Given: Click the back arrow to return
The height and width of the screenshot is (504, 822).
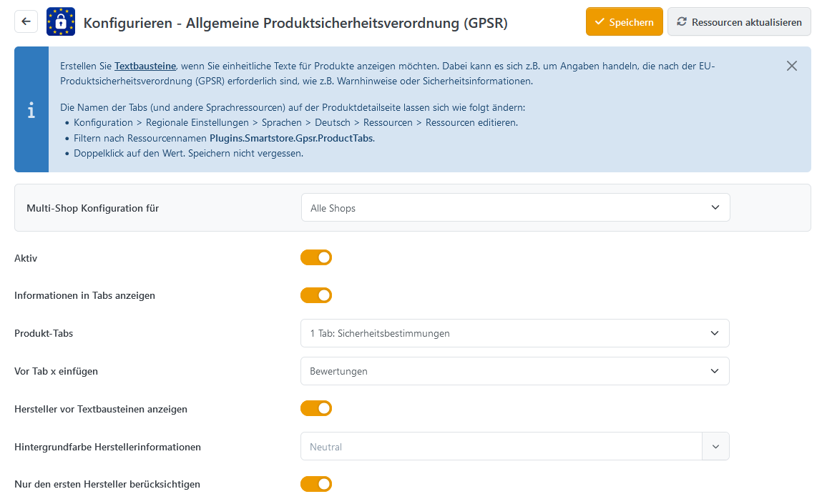Looking at the screenshot, I should click(26, 21).
